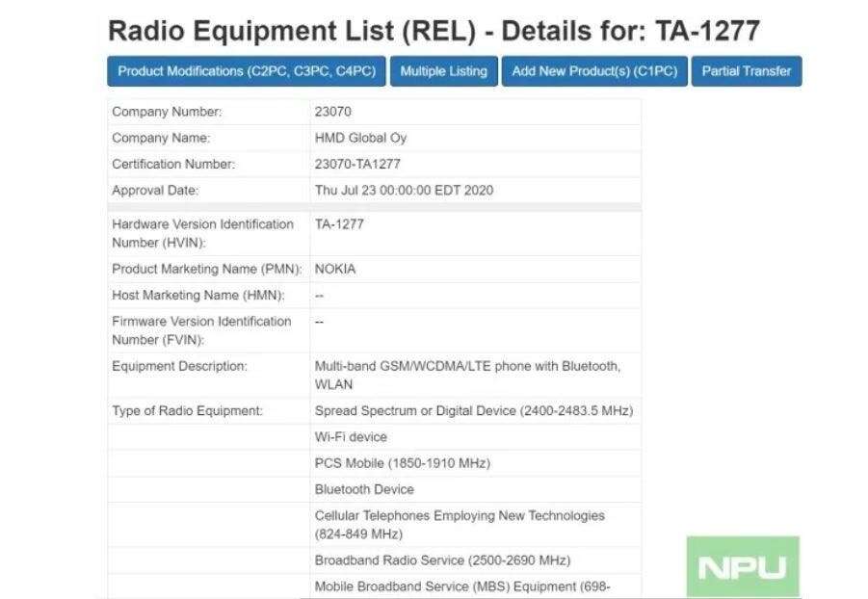868x599 pixels.
Task: Click the approval date Thu Jul 23 value
Action: pyautogui.click(x=404, y=190)
